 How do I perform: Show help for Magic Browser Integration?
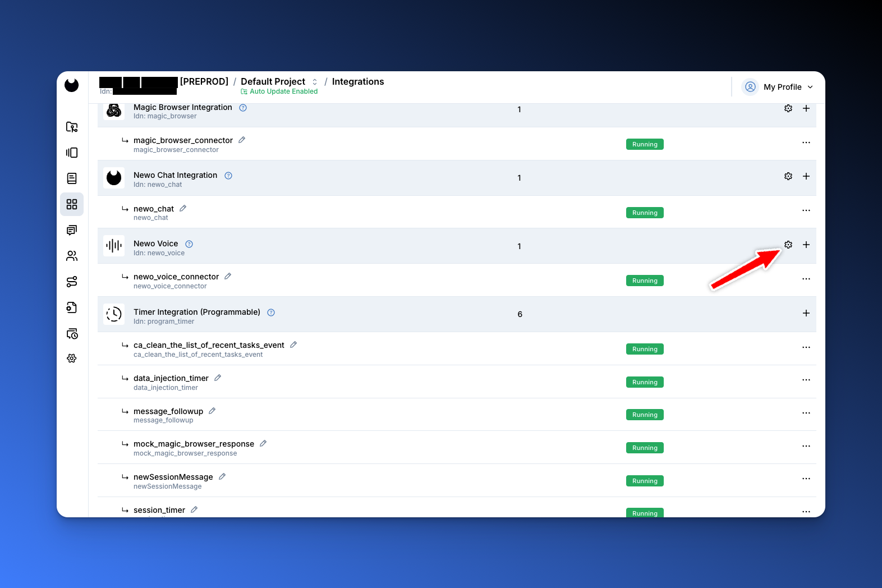243,108
